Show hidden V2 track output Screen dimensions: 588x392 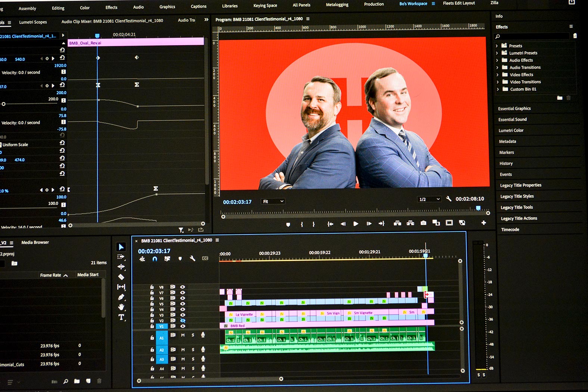[x=183, y=320]
